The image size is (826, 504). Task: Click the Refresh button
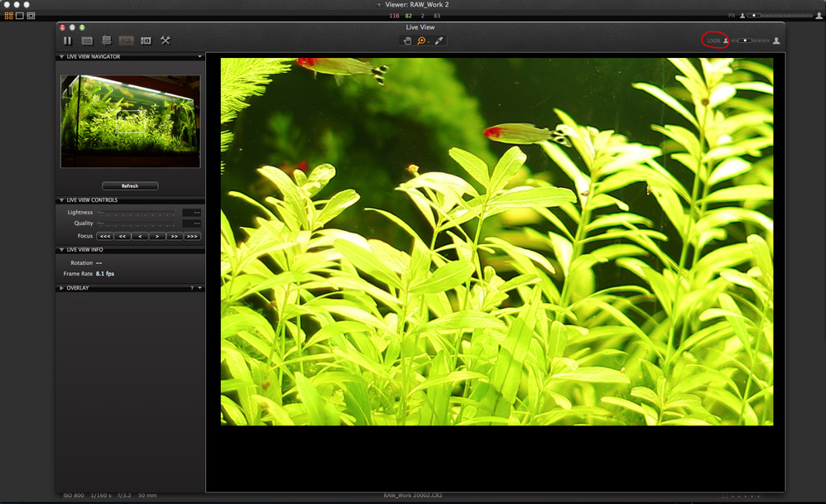(x=130, y=186)
